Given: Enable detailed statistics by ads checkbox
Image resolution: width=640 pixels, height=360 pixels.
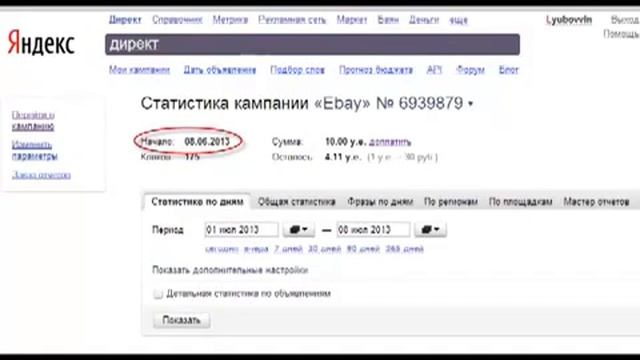Looking at the screenshot, I should (158, 294).
